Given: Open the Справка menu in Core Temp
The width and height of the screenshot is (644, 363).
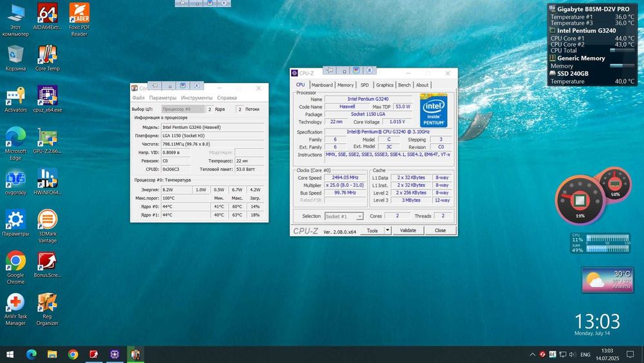Looking at the screenshot, I should [227, 98].
